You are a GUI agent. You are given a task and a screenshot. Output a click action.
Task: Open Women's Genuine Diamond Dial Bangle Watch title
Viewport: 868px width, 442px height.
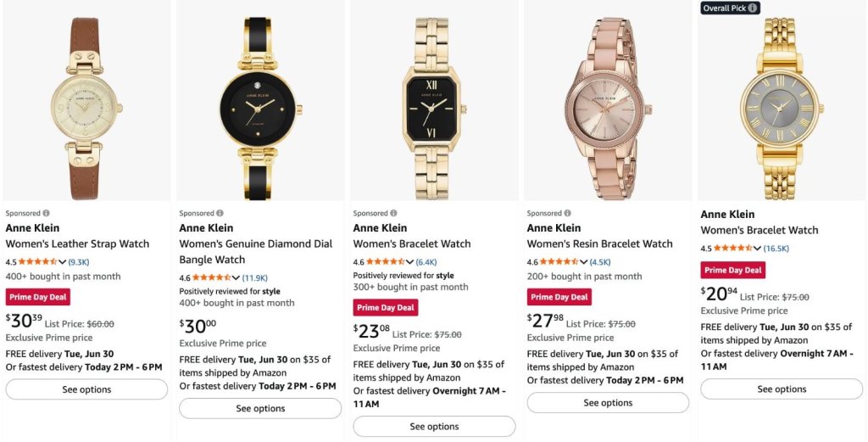click(256, 251)
